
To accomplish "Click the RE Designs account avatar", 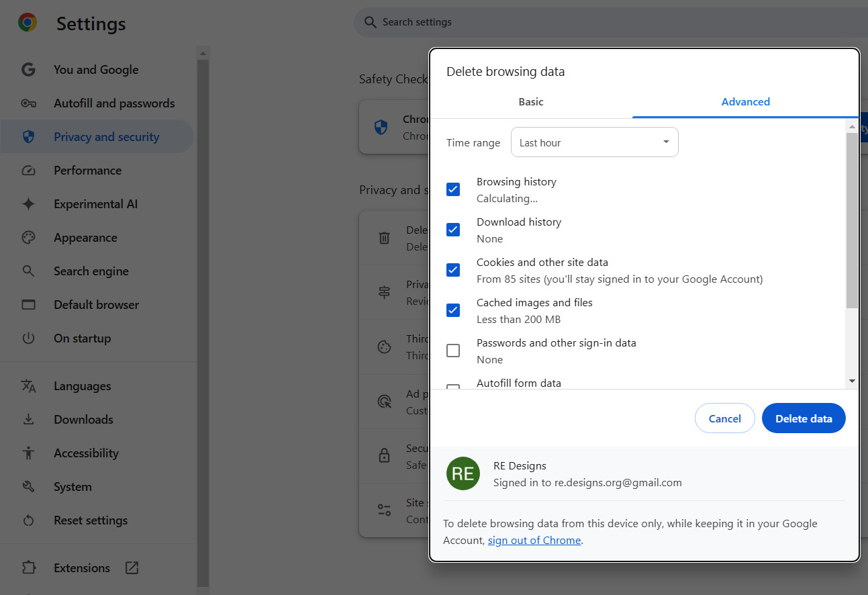I will [463, 473].
